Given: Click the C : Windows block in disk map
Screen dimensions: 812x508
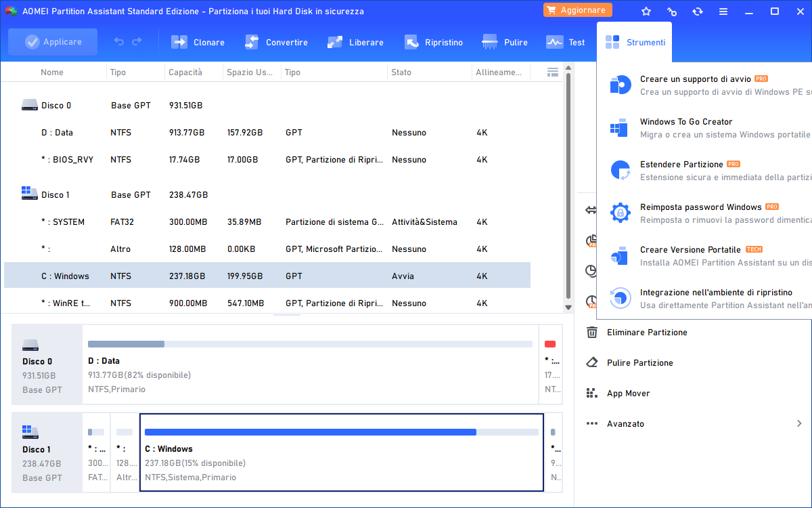Looking at the screenshot, I should coord(342,452).
